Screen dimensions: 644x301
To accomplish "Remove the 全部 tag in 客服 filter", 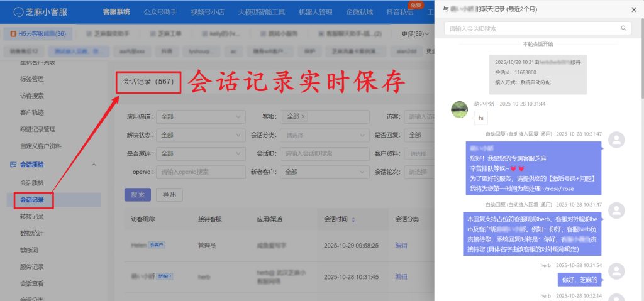I will [x=303, y=116].
